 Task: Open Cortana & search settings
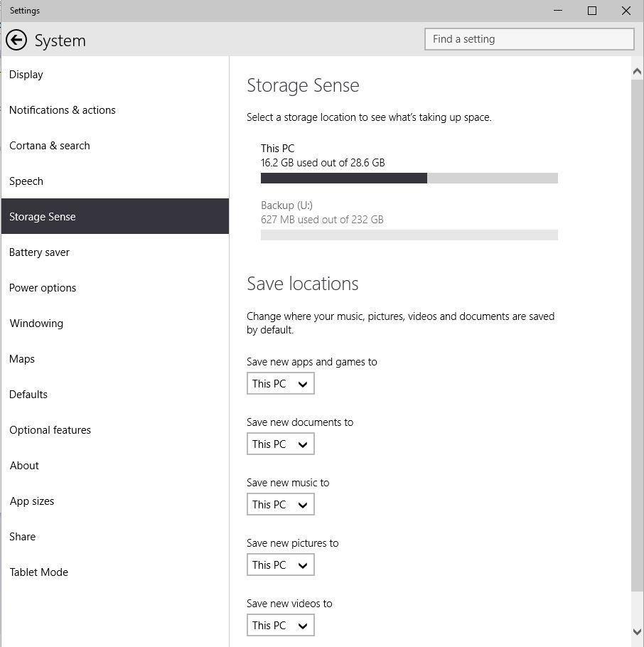(x=49, y=145)
